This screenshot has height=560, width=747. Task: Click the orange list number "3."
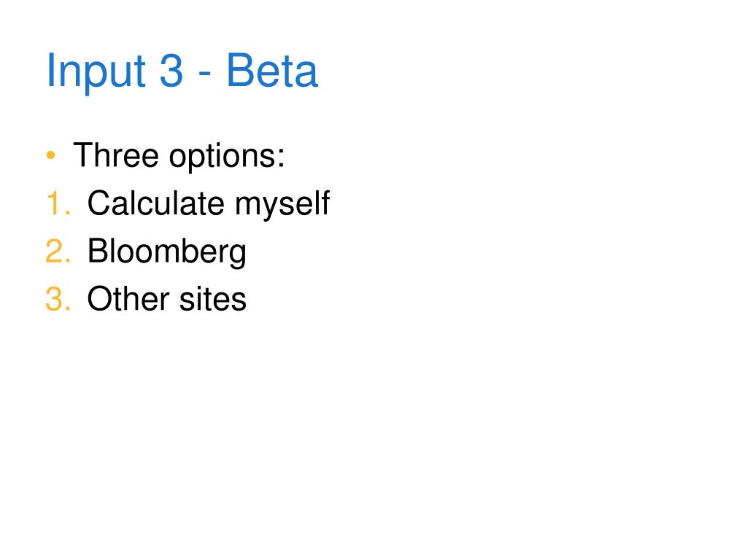(x=58, y=298)
